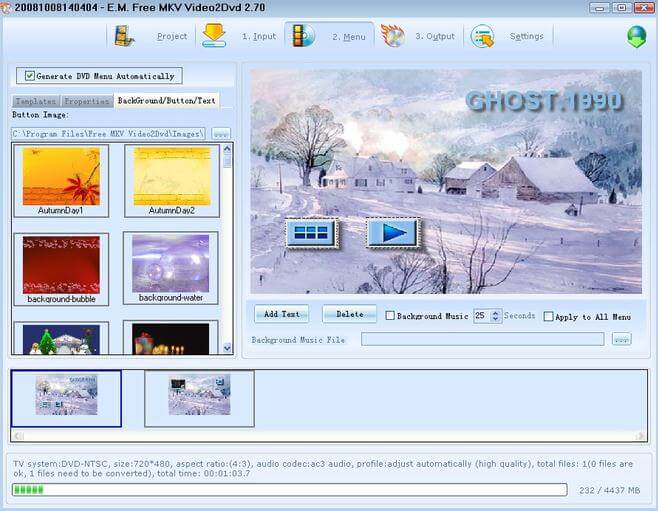This screenshot has height=511, width=658.
Task: Click the image list scrollbar thumb
Action: pyautogui.click(x=227, y=161)
